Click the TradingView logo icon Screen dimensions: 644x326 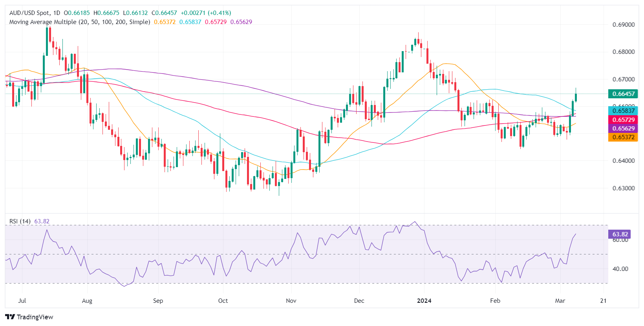(x=10, y=317)
